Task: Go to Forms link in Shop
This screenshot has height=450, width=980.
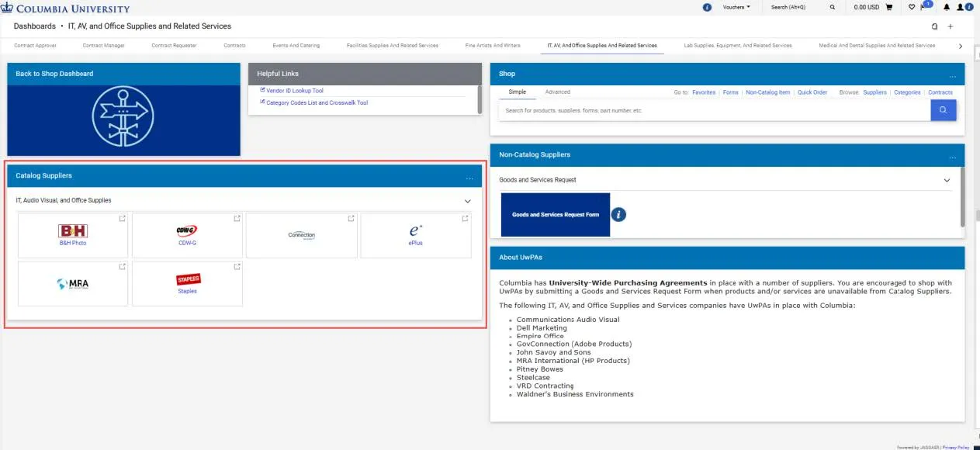Action: click(x=730, y=92)
